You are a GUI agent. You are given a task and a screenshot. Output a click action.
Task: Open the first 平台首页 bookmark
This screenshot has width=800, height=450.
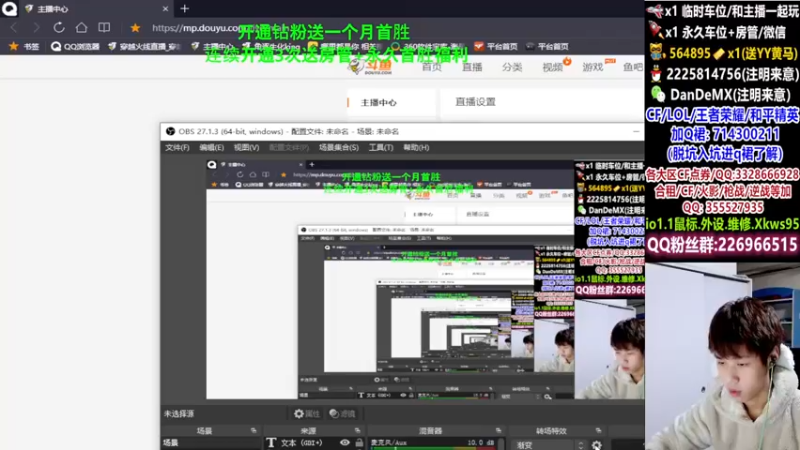click(495, 46)
